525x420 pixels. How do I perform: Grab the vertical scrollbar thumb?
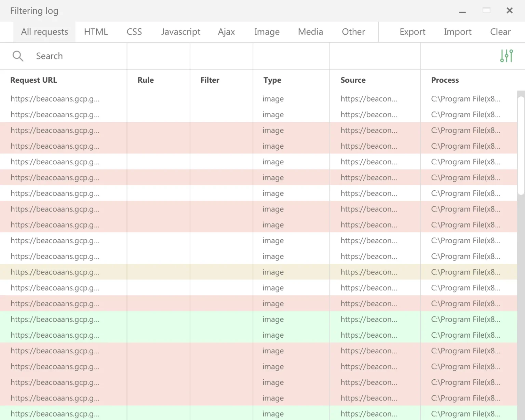pyautogui.click(x=521, y=145)
